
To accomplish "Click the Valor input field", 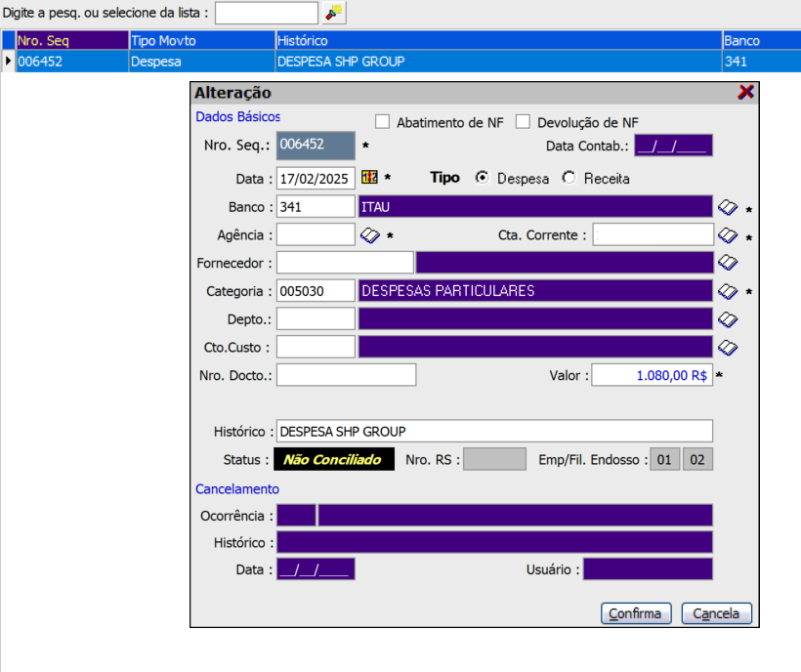I will click(x=652, y=375).
